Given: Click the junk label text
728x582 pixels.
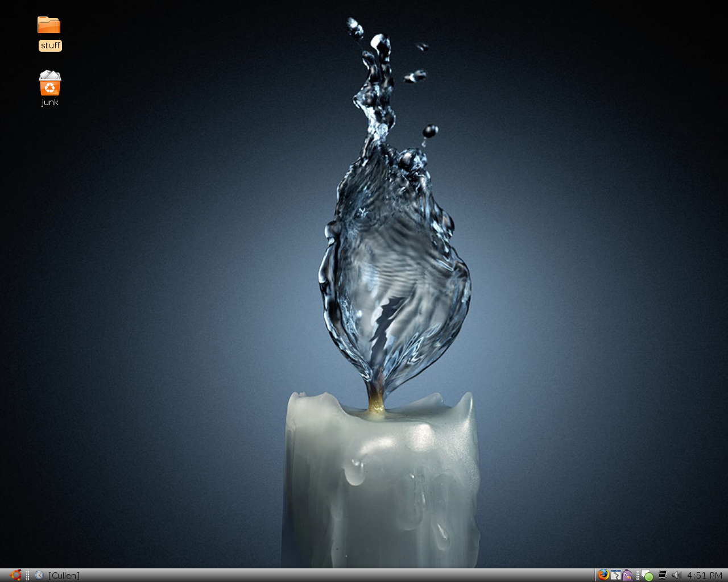Looking at the screenshot, I should pyautogui.click(x=49, y=102).
